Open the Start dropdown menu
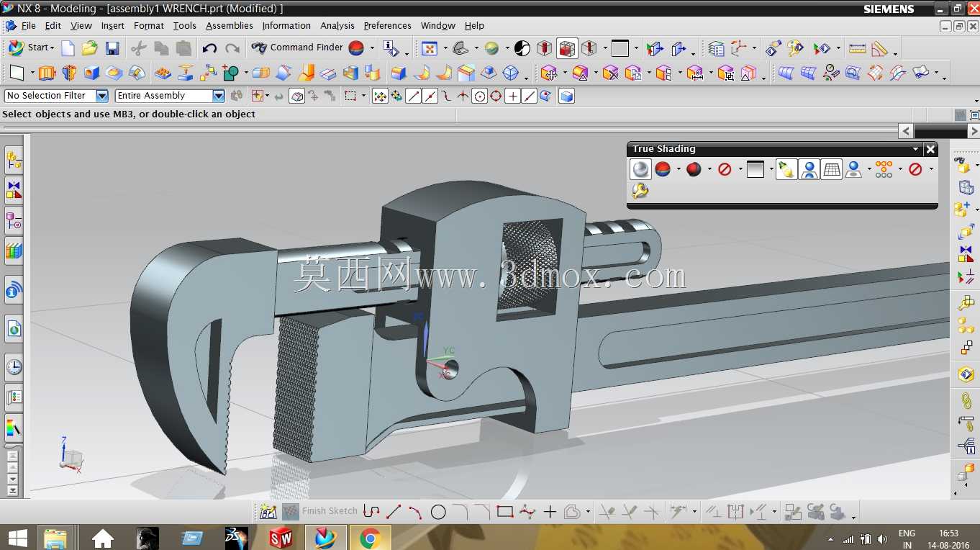The height and width of the screenshot is (550, 980). pyautogui.click(x=30, y=48)
